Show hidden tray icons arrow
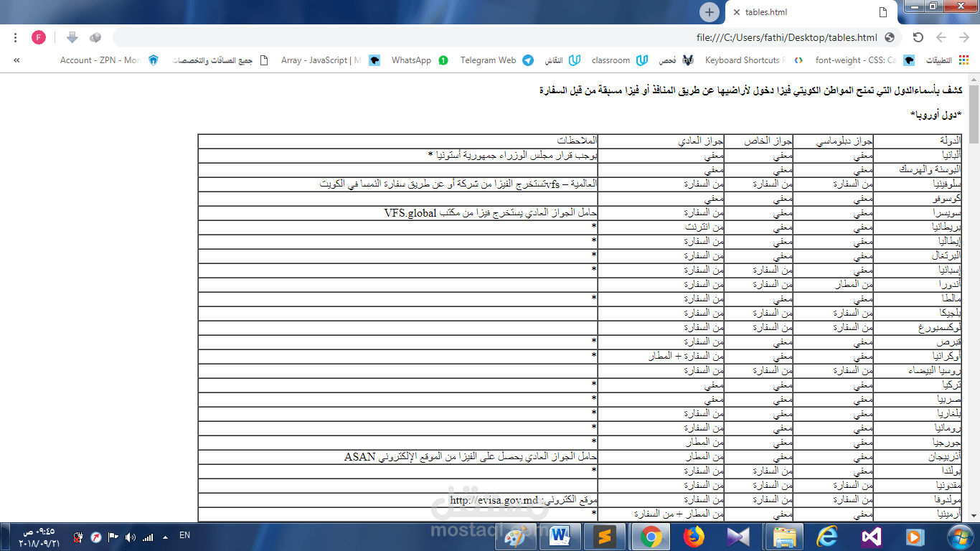Image resolution: width=980 pixels, height=551 pixels. click(166, 537)
